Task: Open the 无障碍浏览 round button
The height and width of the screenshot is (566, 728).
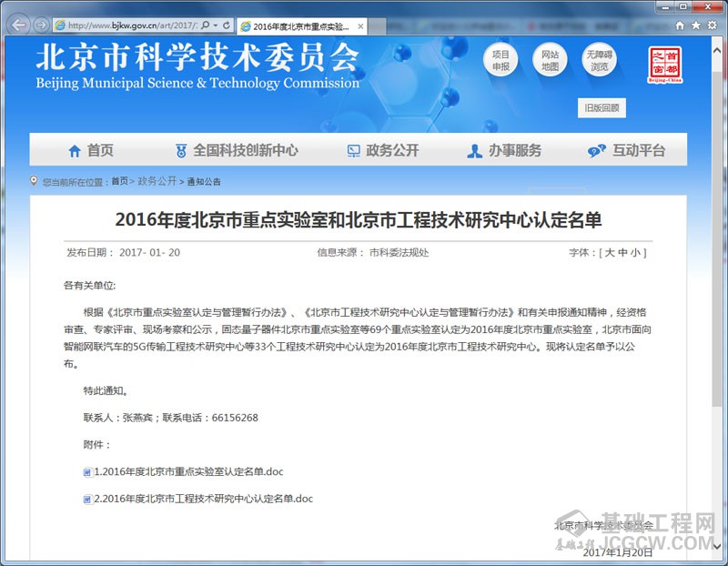Action: coord(599,61)
